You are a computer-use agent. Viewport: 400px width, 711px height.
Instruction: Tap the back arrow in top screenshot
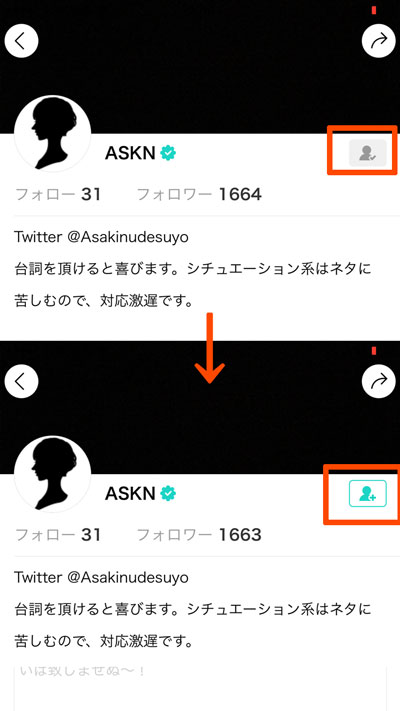click(21, 41)
